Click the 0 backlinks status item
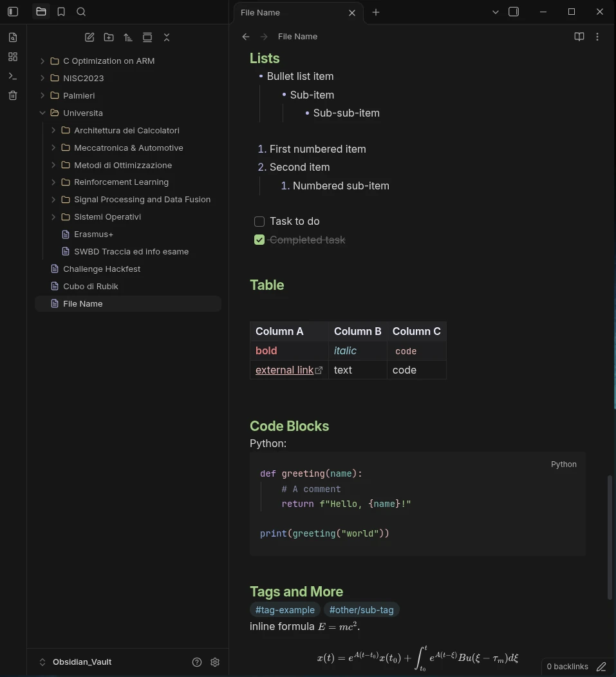Screen dimensions: 616x677 tap(567, 667)
